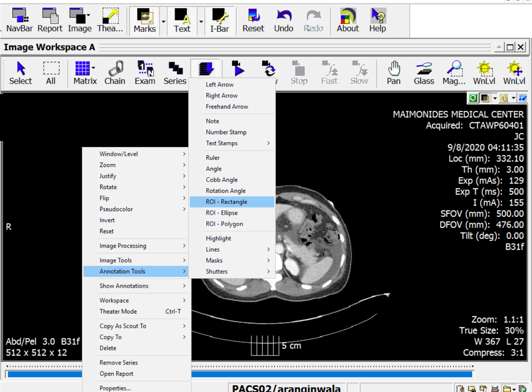
Task: Click the Reset button in the top toolbar
Action: click(253, 21)
